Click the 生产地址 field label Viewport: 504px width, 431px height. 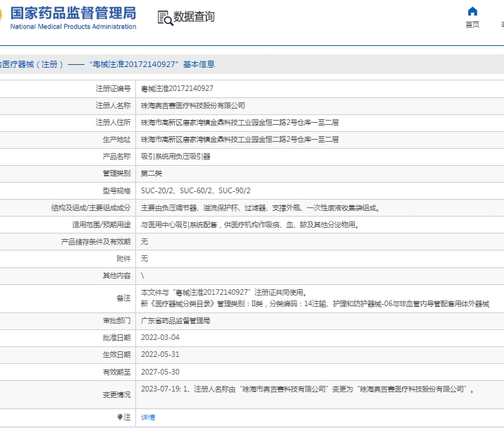117,140
